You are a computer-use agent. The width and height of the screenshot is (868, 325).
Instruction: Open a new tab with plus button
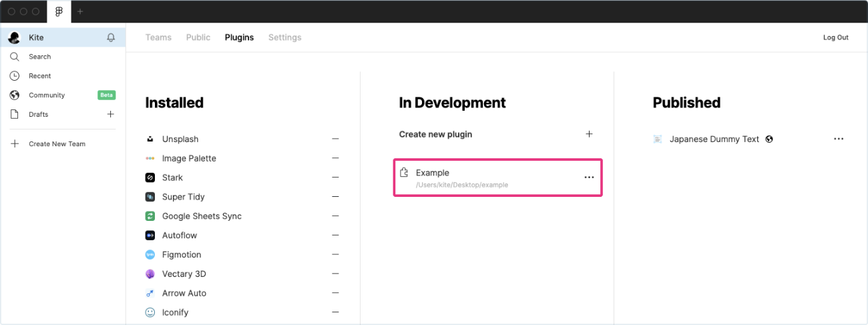click(81, 12)
